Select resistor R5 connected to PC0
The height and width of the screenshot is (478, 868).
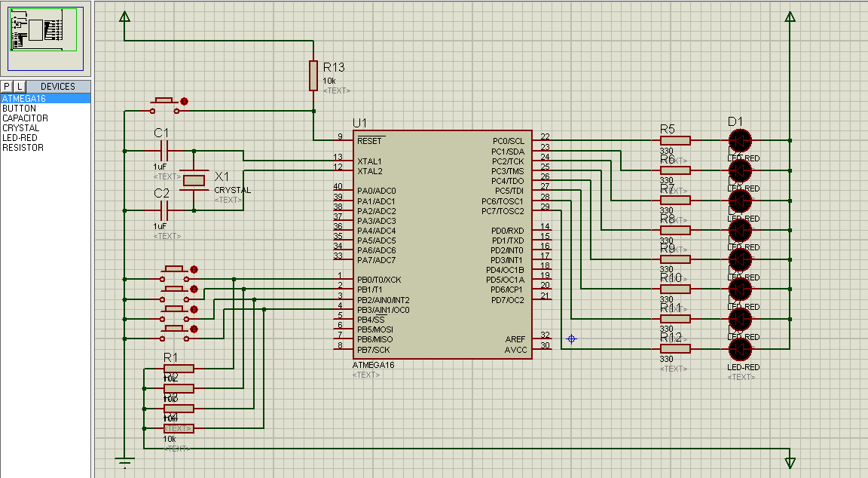674,139
